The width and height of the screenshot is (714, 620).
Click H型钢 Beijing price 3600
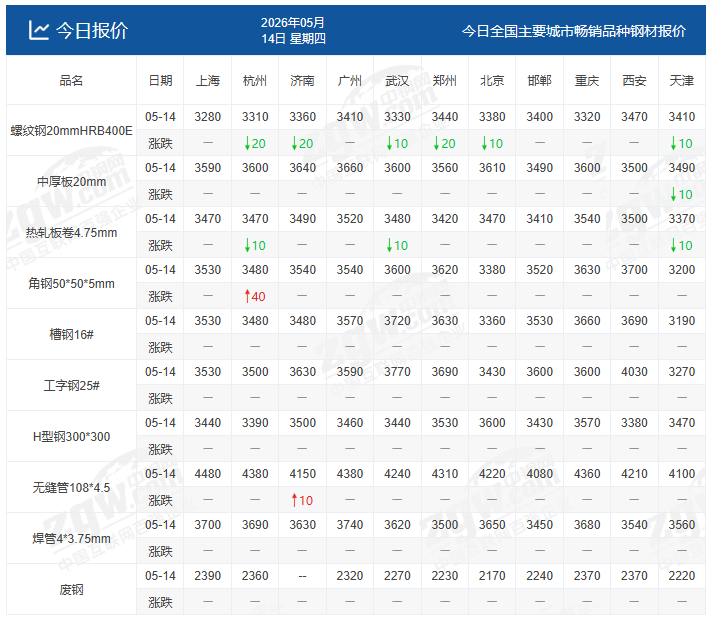pyautogui.click(x=492, y=423)
